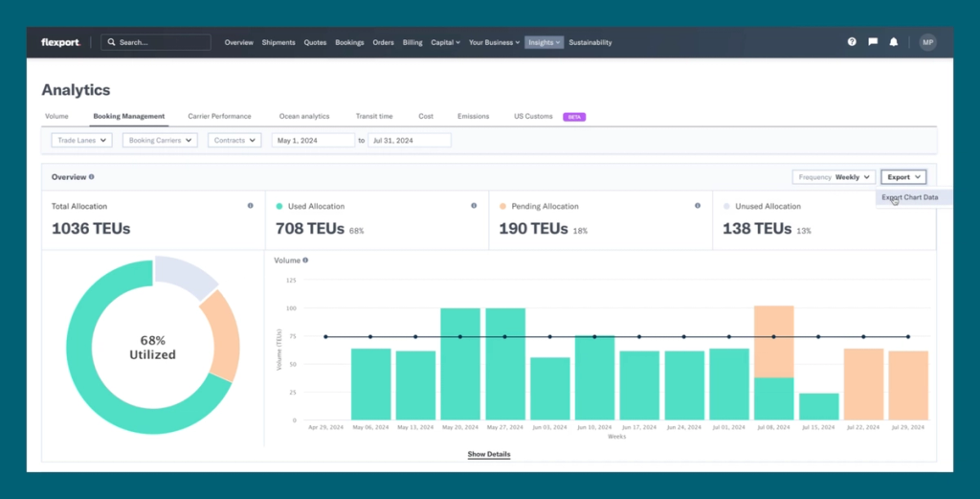Switch to Carrier Performance tab
Screen dimensions: 980x499
point(219,116)
